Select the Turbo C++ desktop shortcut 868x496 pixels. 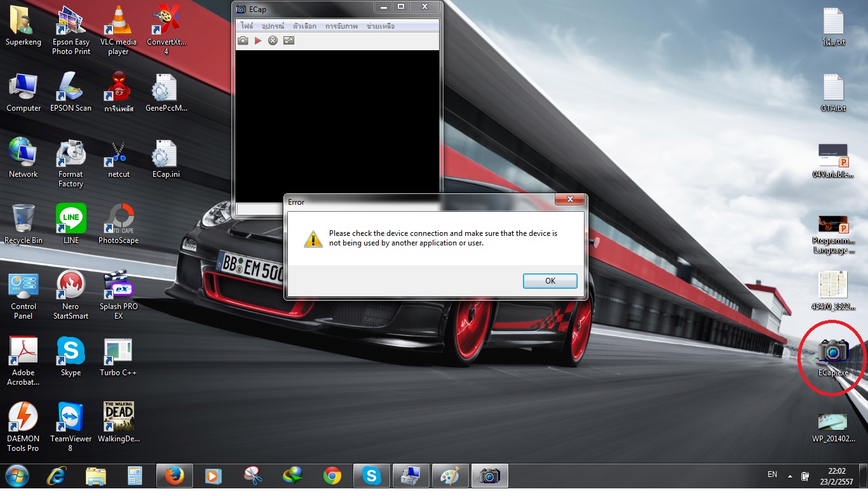(x=118, y=357)
